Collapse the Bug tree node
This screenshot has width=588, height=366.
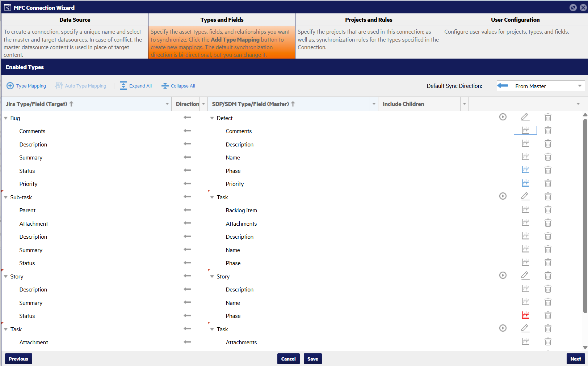click(6, 118)
